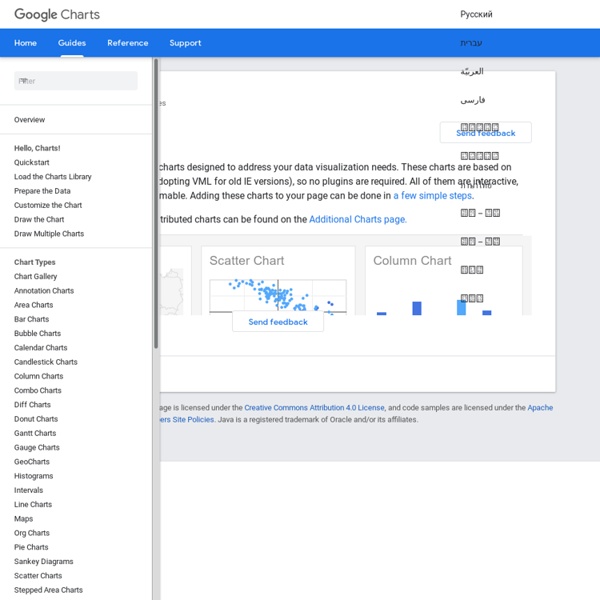Open Annotation Charts page

pyautogui.click(x=44, y=290)
